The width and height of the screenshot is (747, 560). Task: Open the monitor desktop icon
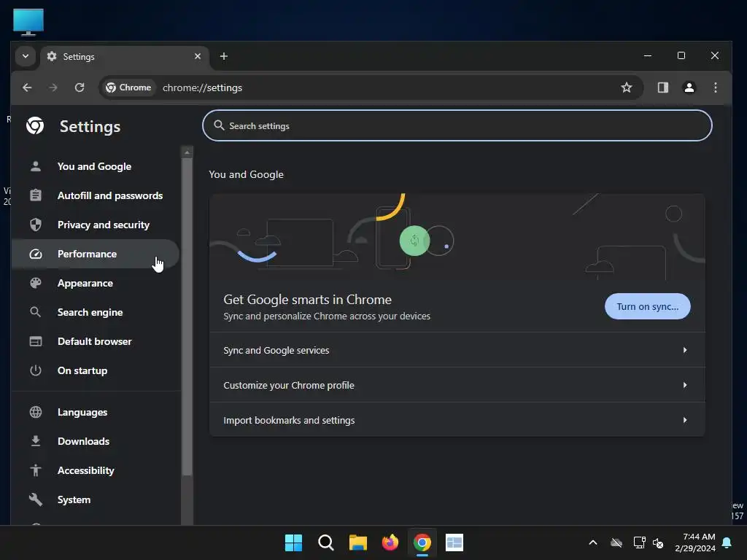28,23
